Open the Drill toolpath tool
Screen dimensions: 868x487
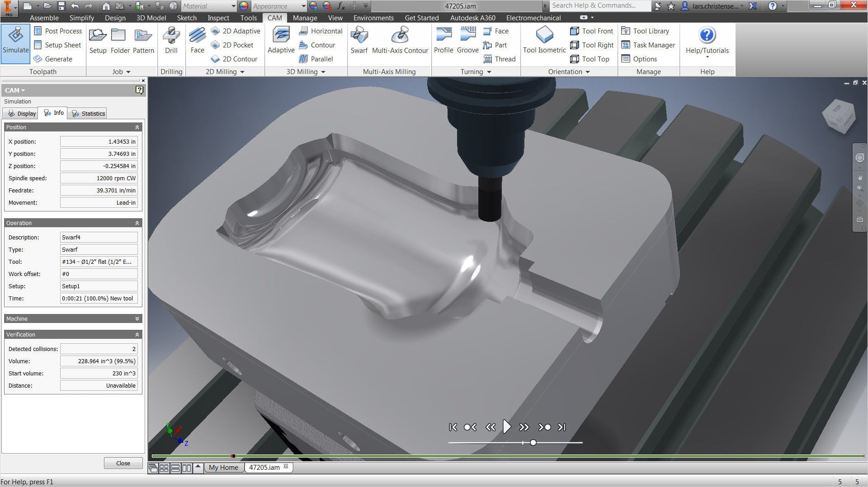pos(171,41)
